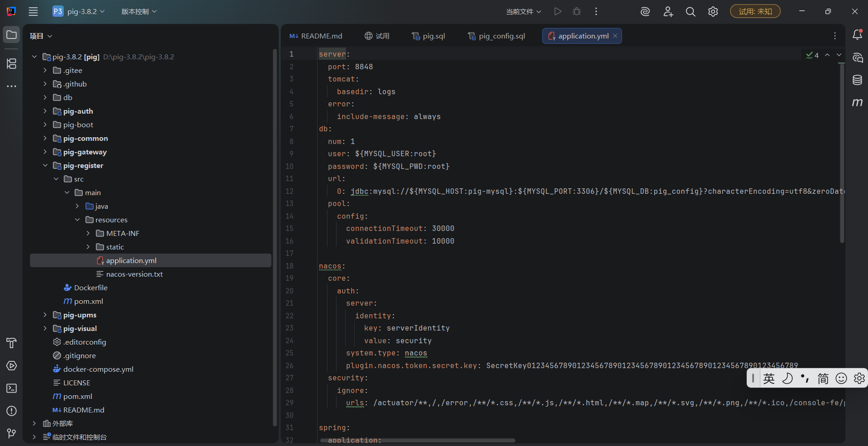Open the Structure tool window
Viewport: 868px width, 446px height.
(x=11, y=63)
